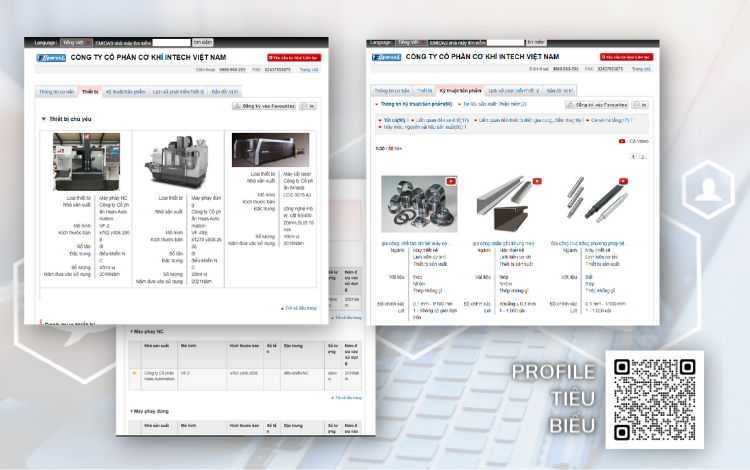Image resolution: width=750 pixels, height=470 pixels.
Task: Click Emidas logo in right window
Action: [x=386, y=57]
